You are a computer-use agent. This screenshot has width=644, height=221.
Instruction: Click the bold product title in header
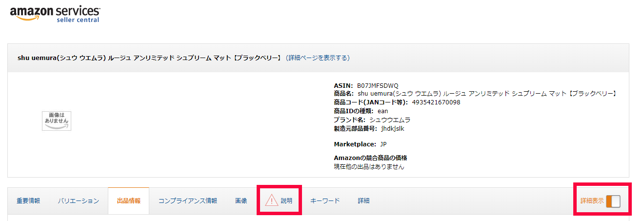[149, 58]
